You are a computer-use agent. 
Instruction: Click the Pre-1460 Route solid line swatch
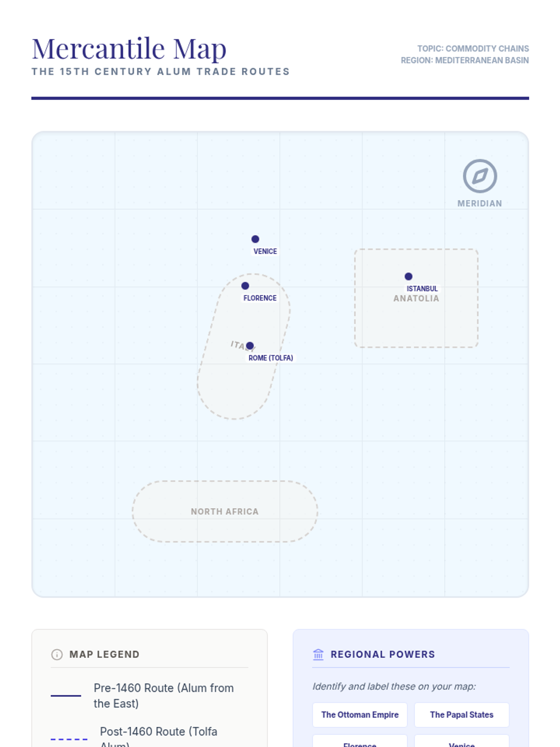(66, 696)
